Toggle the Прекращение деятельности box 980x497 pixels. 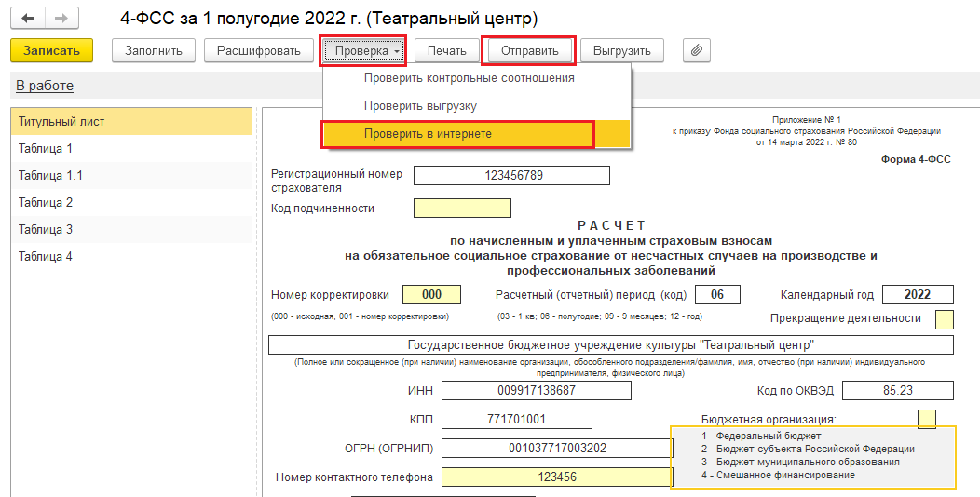coord(945,319)
